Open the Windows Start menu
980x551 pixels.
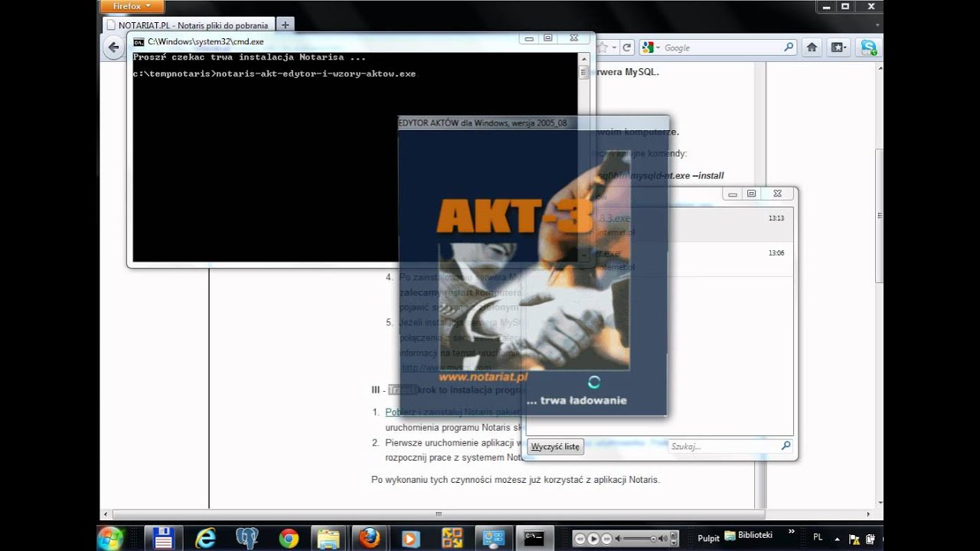[x=110, y=538]
